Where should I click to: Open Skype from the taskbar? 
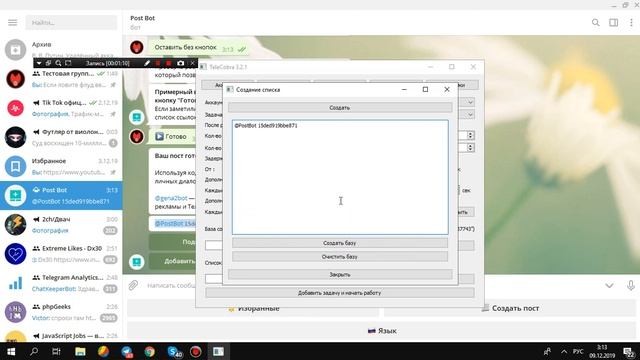(x=173, y=351)
